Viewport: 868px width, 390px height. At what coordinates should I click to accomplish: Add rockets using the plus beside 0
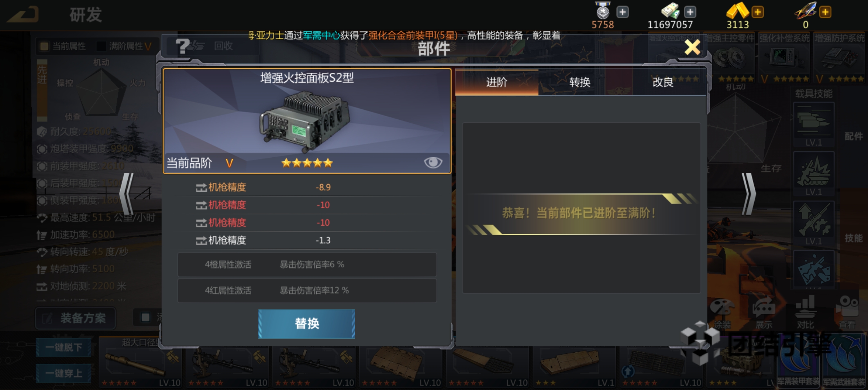(825, 12)
